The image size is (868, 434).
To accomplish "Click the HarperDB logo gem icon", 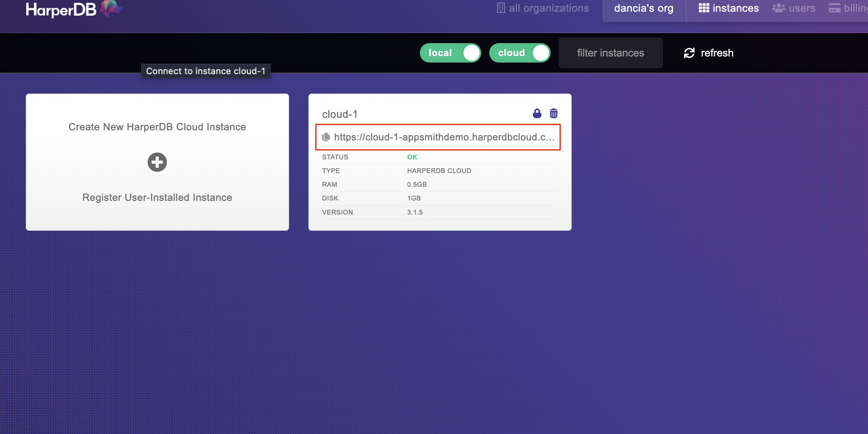I will 111,8.
